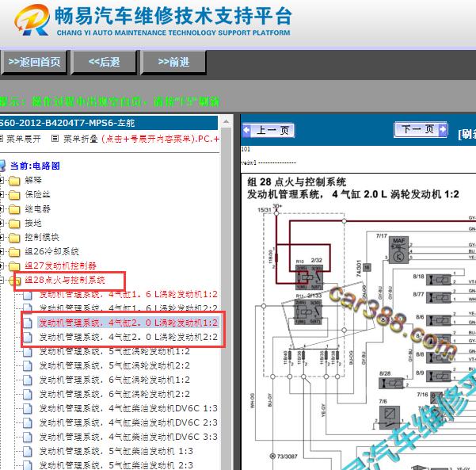
Task: Open 5气缸涡轮发动机2:2 entry
Action: [115, 365]
